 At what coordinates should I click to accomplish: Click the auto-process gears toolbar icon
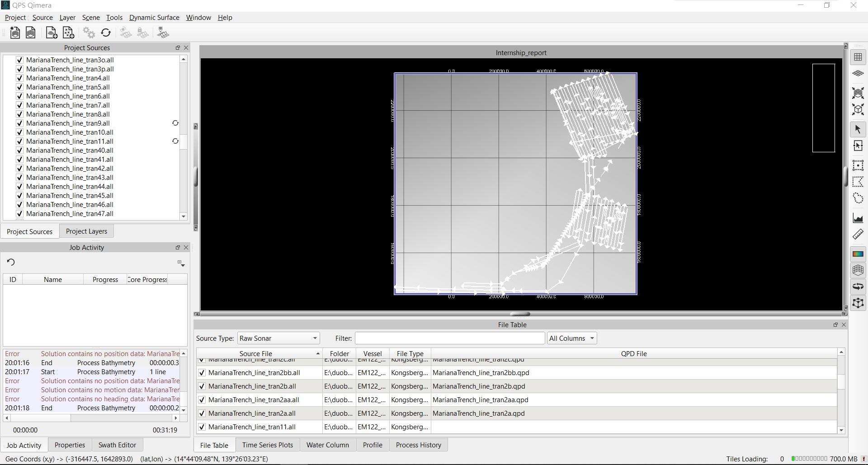click(x=89, y=33)
